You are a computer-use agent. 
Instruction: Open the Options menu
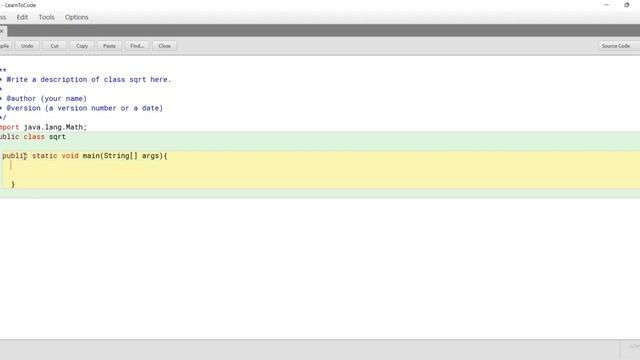pos(76,17)
